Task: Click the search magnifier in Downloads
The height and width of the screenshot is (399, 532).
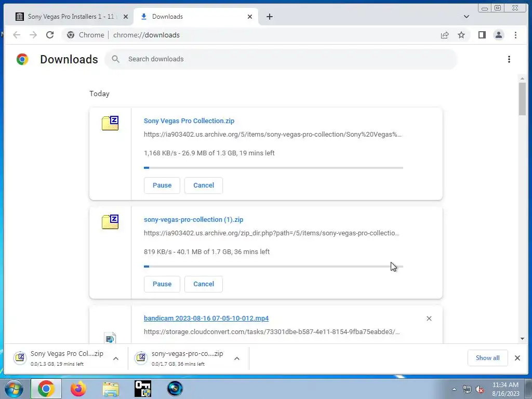Action: point(116,59)
